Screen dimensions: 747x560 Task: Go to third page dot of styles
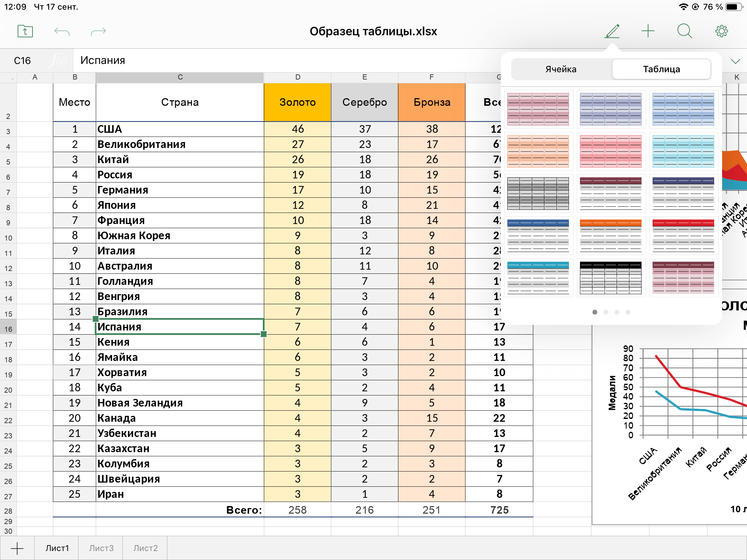pos(617,312)
